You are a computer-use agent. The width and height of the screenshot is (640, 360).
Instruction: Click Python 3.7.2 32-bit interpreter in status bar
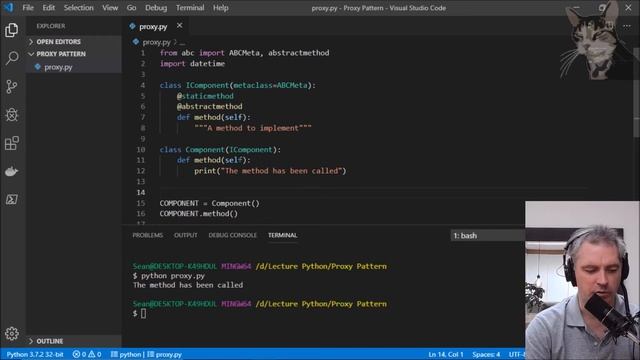click(x=35, y=354)
